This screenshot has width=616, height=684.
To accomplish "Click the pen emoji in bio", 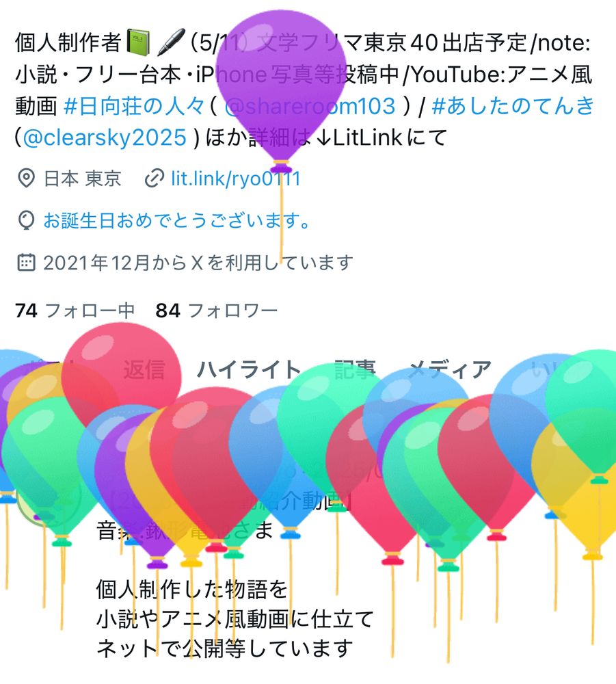I will [170, 42].
